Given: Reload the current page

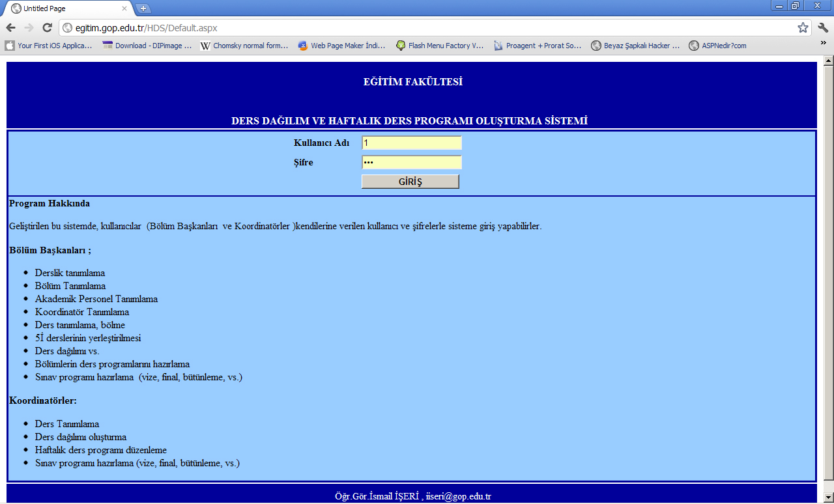Looking at the screenshot, I should (x=47, y=28).
